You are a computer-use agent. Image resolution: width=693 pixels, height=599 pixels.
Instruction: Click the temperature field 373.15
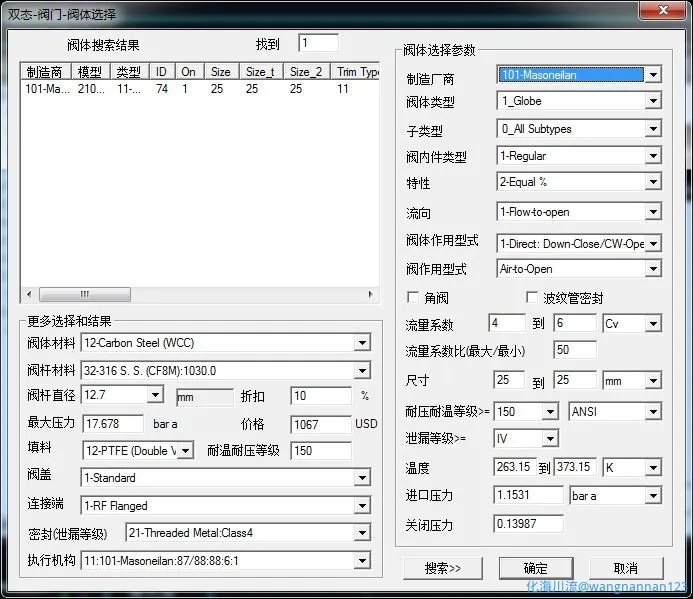575,467
